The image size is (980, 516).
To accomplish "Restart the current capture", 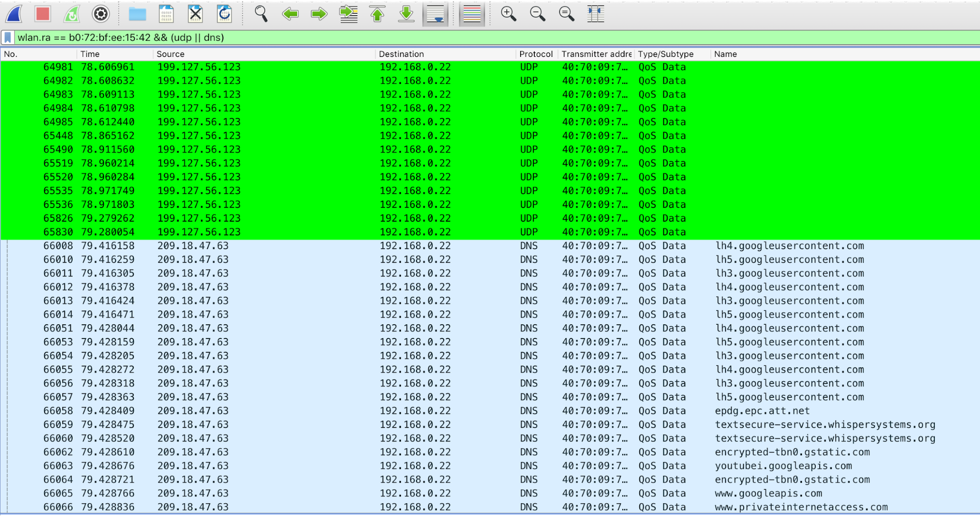I will coord(72,14).
